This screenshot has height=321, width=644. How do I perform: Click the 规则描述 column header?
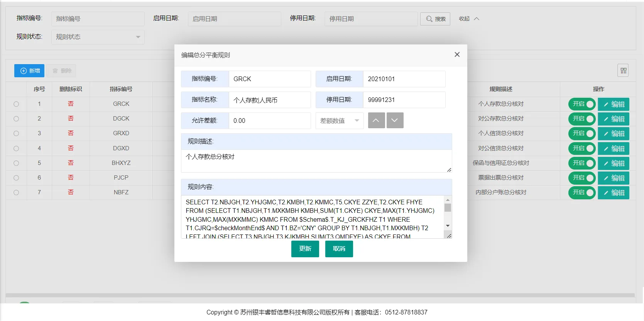tap(501, 89)
